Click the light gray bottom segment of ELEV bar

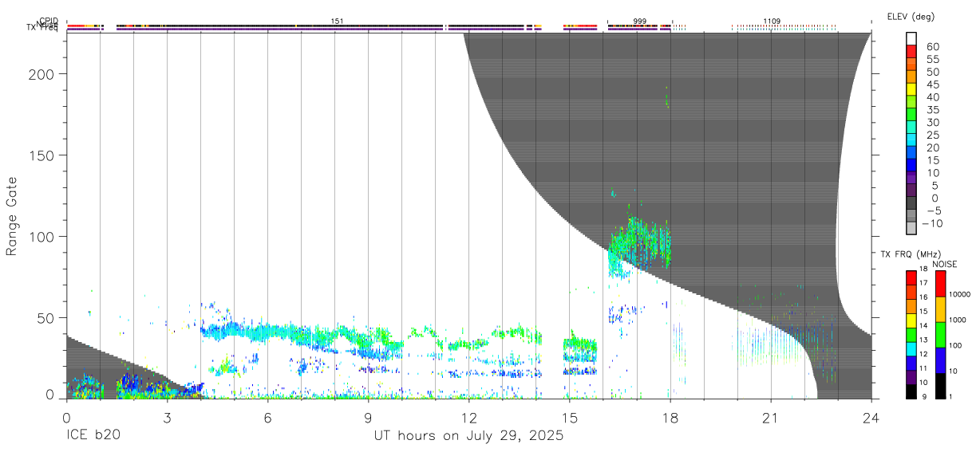(911, 228)
